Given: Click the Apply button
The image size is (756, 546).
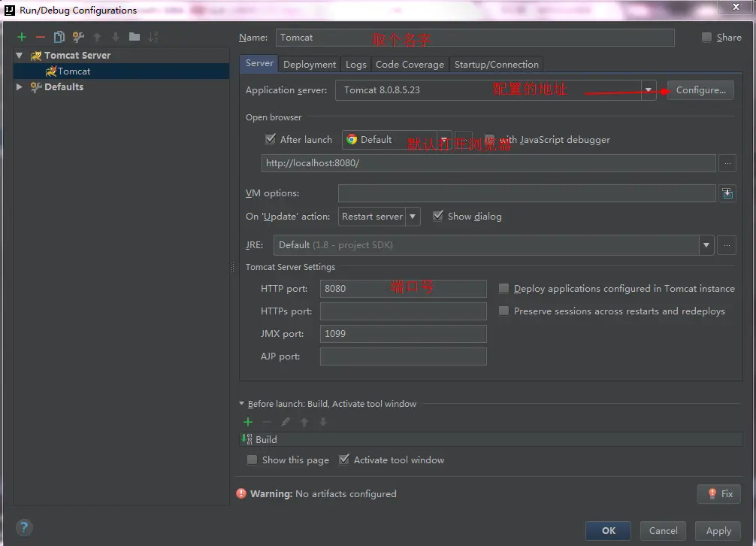Looking at the screenshot, I should pos(718,530).
